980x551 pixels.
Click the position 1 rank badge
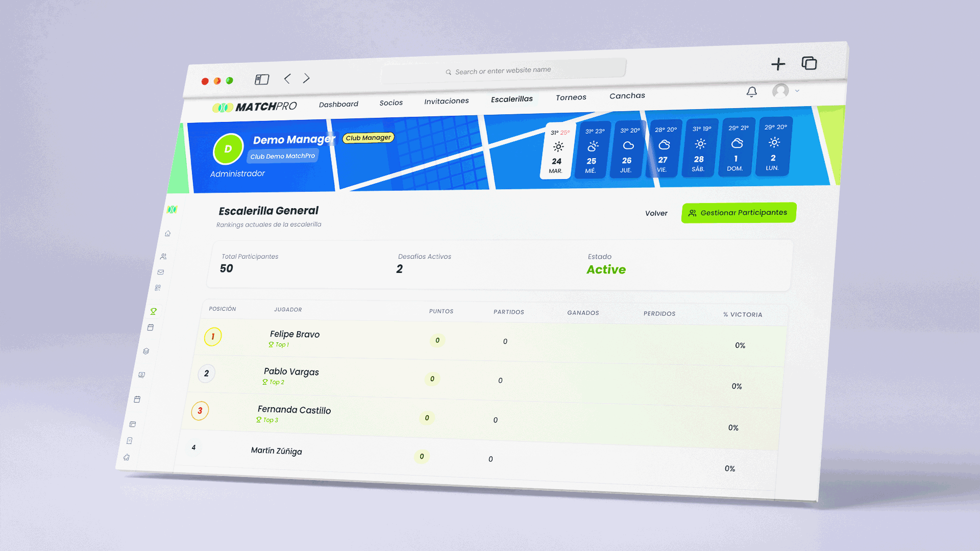(x=213, y=337)
